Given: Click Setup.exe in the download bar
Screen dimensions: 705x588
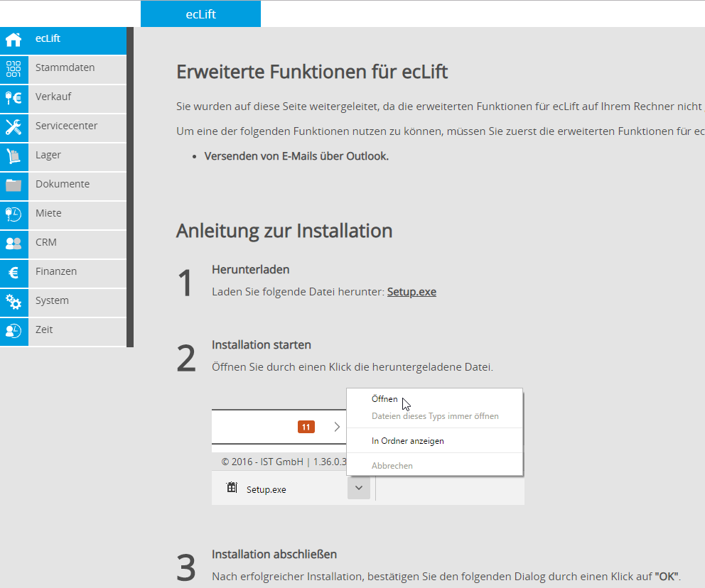Looking at the screenshot, I should [x=266, y=489].
